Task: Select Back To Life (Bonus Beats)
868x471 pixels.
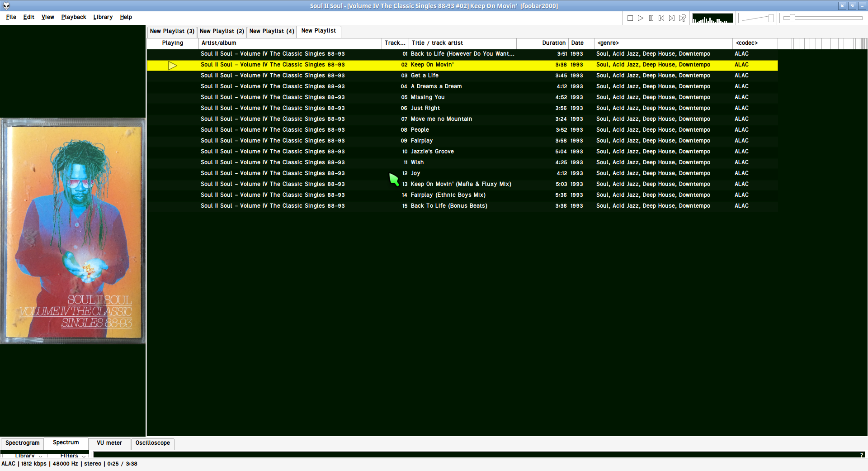Action: coord(462,206)
